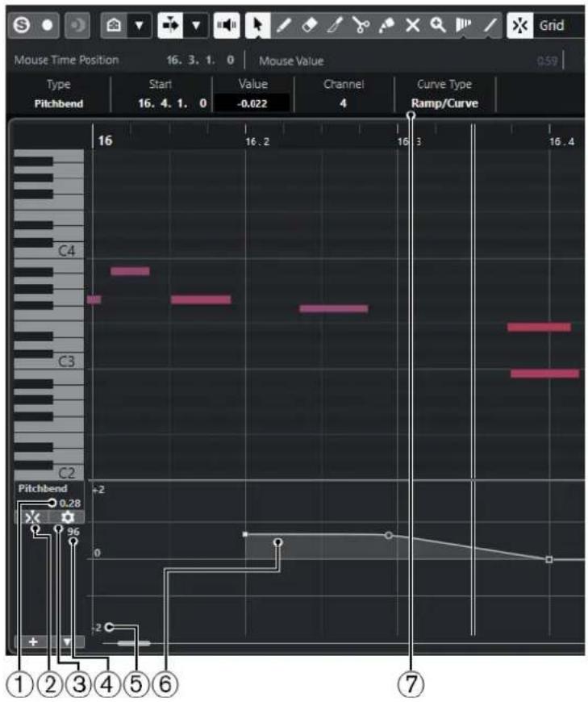Select the square pitchbend point at 16.4
Viewport: 588px width, 702px height.
click(549, 559)
